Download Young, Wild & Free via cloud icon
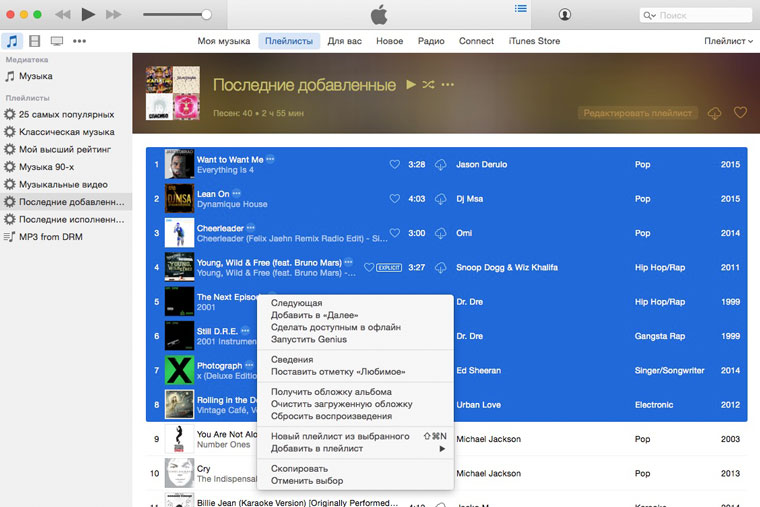Screen dimensions: 760x507 pyautogui.click(x=440, y=268)
